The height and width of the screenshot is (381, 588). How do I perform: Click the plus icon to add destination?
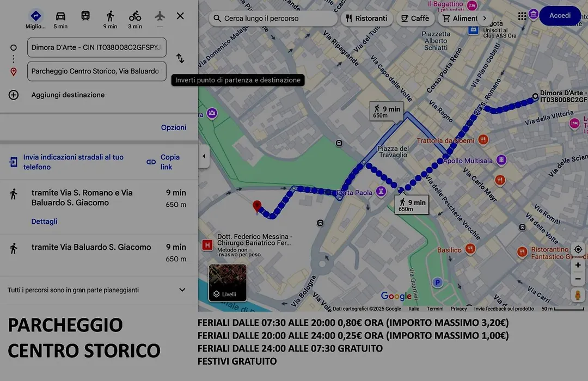(14, 95)
